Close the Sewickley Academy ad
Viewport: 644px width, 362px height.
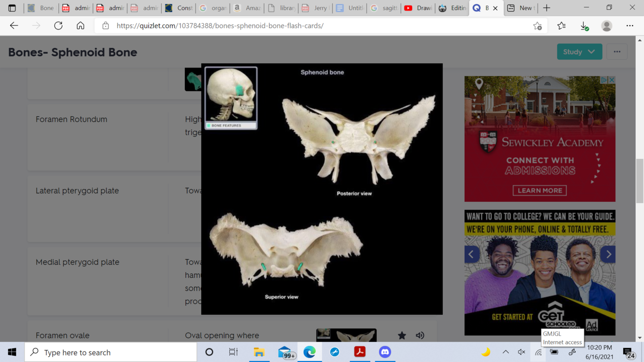[612, 80]
